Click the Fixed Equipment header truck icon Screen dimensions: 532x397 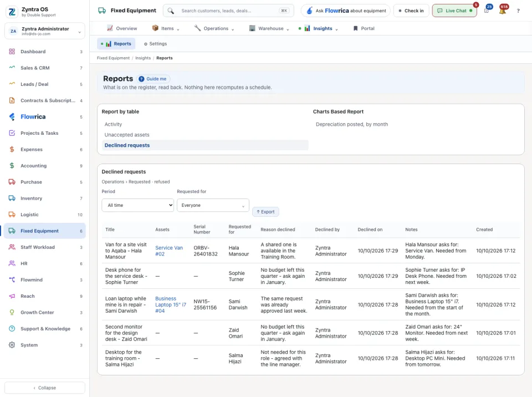pos(102,11)
